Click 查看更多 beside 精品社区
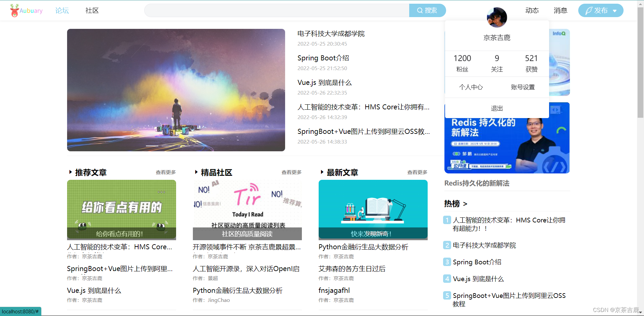Viewport: 644px width, 316px height. (291, 172)
